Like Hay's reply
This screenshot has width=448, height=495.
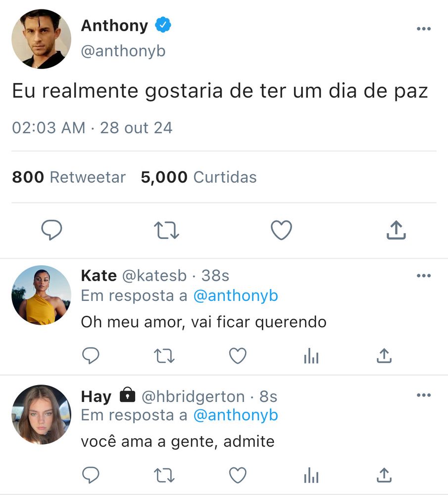pos(238,475)
